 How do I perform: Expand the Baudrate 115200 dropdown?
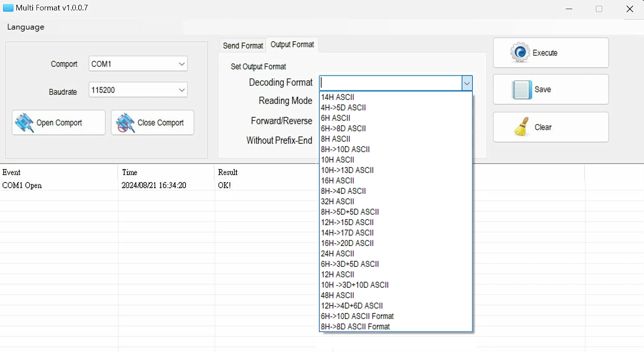(182, 90)
